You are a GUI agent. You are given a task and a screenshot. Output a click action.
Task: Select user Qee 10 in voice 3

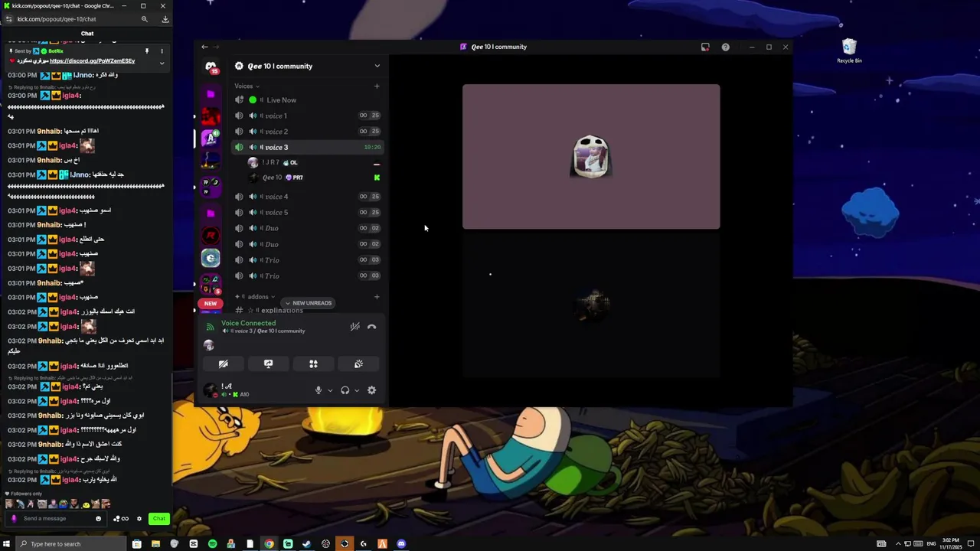(x=314, y=178)
